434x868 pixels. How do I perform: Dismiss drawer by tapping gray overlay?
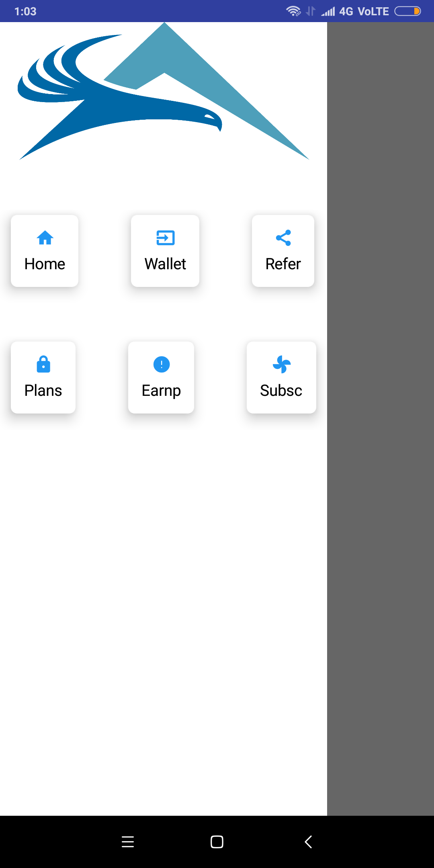381,419
